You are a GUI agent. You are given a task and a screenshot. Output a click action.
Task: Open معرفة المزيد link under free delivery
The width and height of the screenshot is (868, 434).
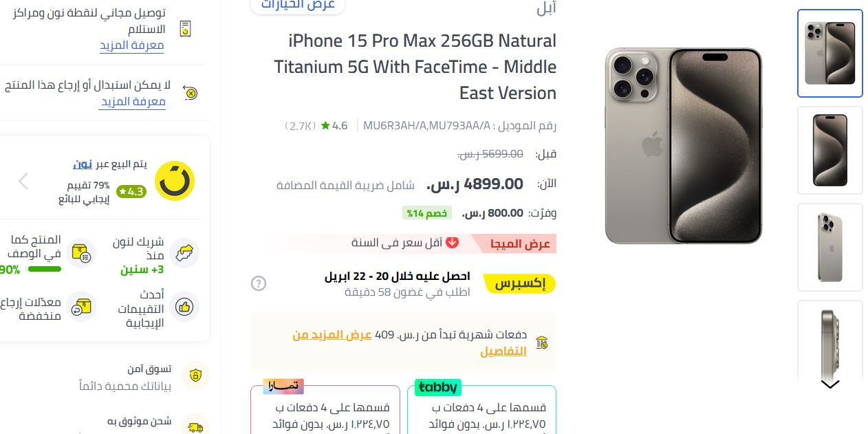click(132, 46)
